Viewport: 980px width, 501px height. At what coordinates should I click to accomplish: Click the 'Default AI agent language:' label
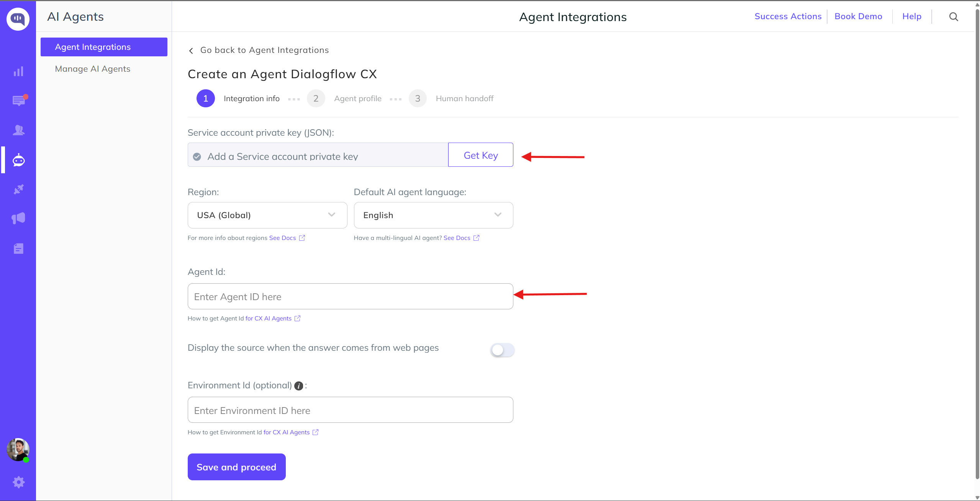point(410,192)
